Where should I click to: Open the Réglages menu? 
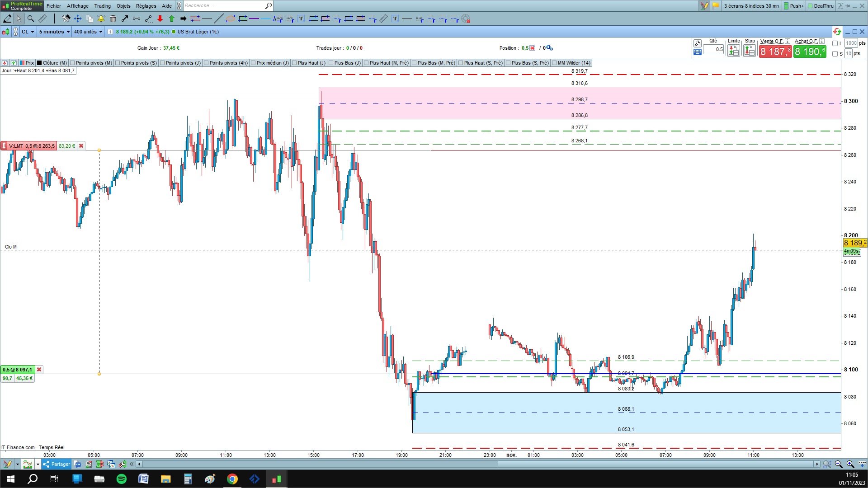[146, 6]
